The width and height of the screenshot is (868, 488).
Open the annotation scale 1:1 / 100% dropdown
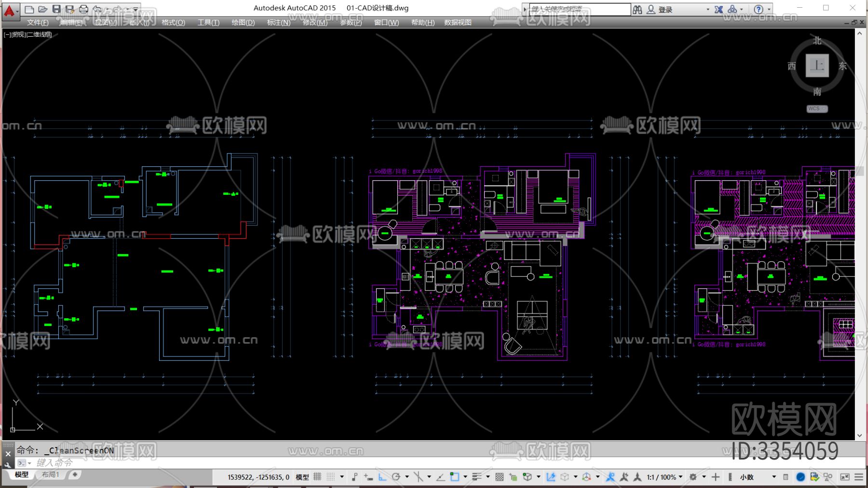665,477
